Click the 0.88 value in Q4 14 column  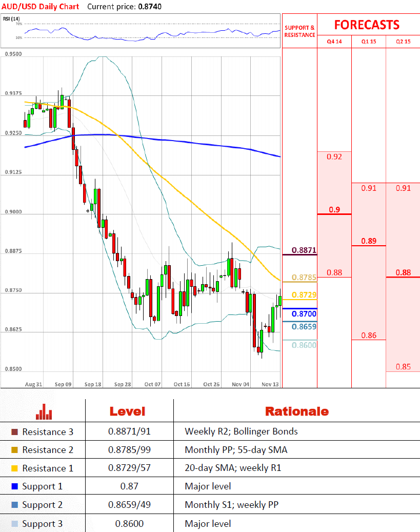[x=334, y=272]
